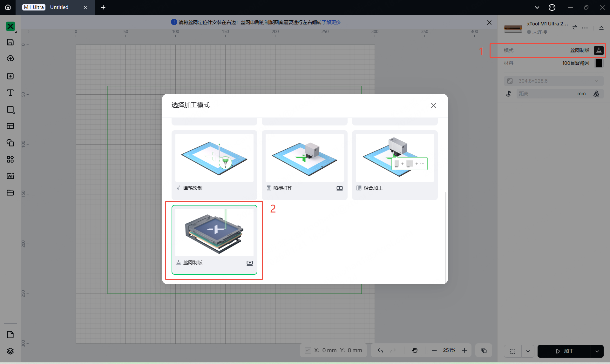Expand the selection frame dropdown arrow
610x364 pixels.
point(528,351)
